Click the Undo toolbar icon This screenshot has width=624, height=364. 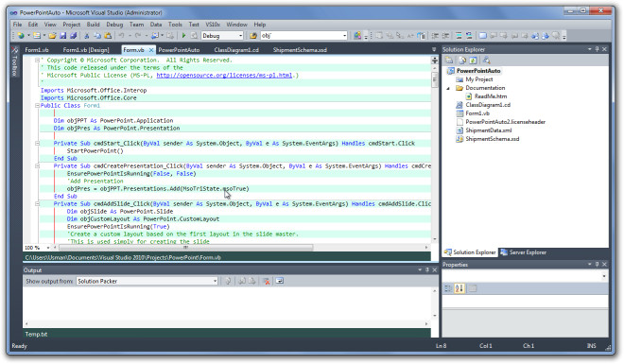(121, 36)
